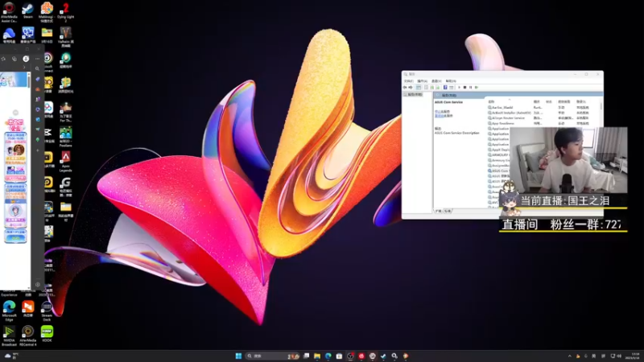The height and width of the screenshot is (362, 644).
Task: Switch to the Standard tab in Services
Action: [448, 211]
